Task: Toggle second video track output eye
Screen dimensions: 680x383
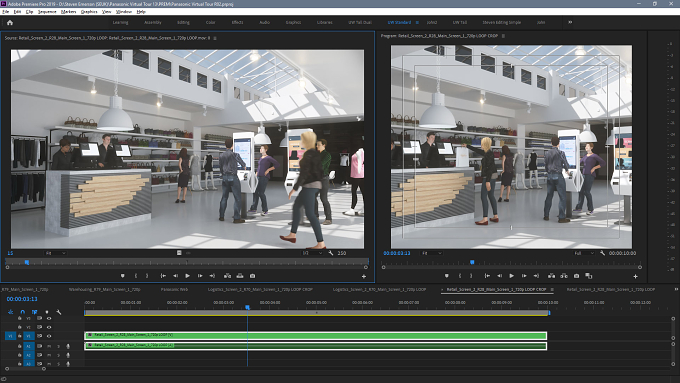Action: tap(49, 327)
